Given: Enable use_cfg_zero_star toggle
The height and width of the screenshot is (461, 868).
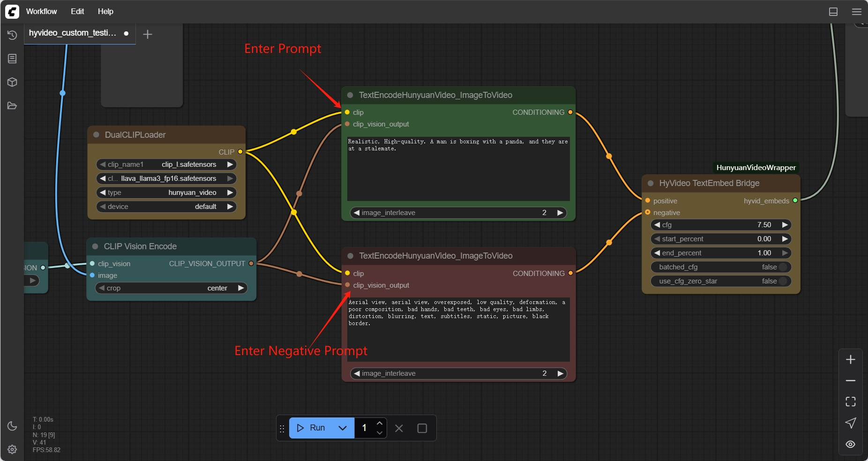Looking at the screenshot, I should pyautogui.click(x=783, y=281).
